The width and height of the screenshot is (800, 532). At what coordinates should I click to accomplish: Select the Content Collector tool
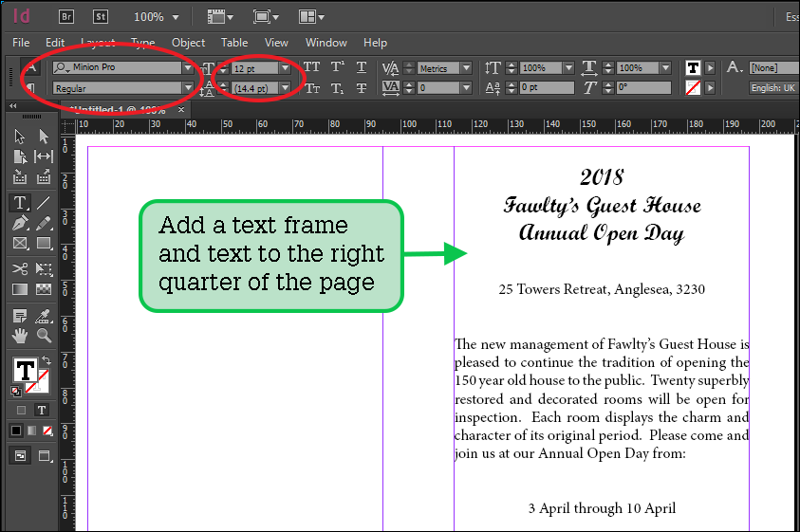coord(19,176)
